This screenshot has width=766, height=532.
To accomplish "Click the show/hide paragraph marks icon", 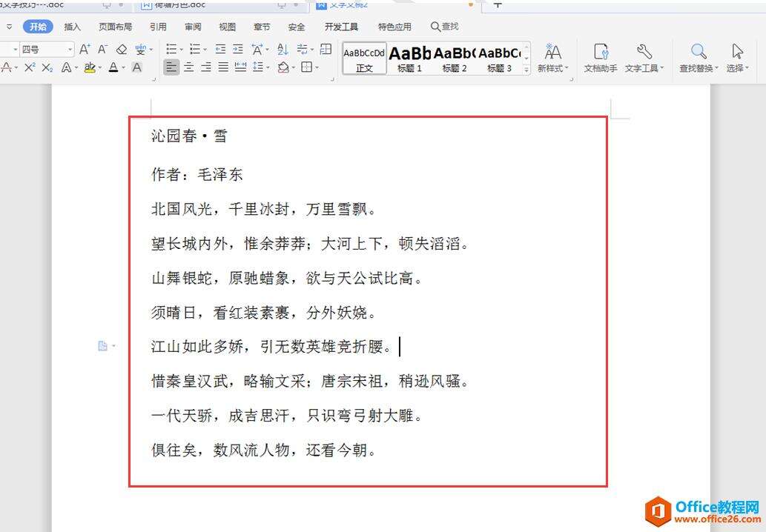I will pyautogui.click(x=302, y=50).
